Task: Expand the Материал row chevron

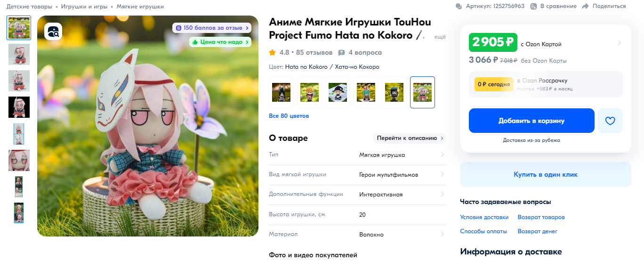Action: [x=442, y=234]
